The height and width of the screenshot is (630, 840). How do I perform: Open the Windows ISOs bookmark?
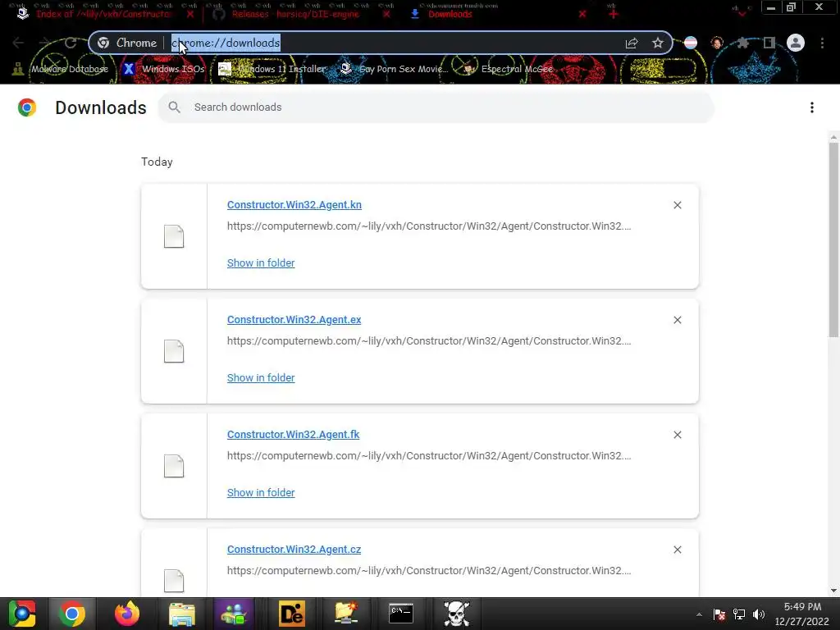[x=164, y=69]
